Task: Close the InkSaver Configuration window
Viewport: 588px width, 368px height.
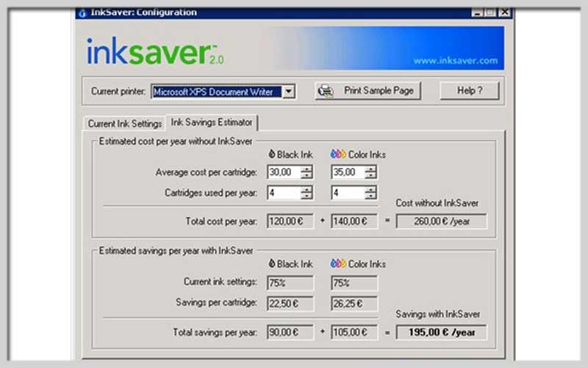Action: click(504, 13)
